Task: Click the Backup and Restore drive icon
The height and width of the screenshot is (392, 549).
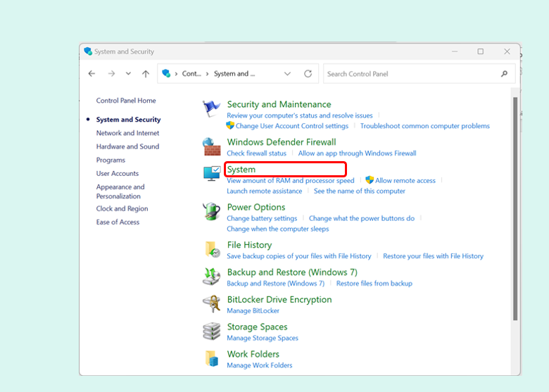Action: pyautogui.click(x=211, y=277)
